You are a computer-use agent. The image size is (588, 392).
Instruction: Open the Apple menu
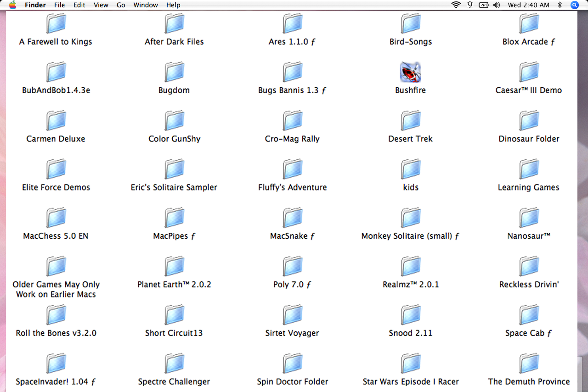point(12,5)
